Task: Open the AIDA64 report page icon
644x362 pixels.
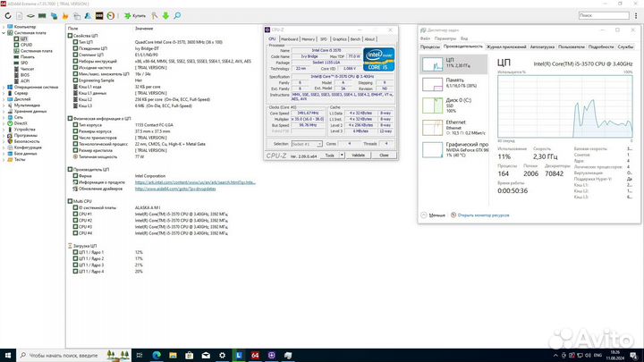Action: [20, 15]
